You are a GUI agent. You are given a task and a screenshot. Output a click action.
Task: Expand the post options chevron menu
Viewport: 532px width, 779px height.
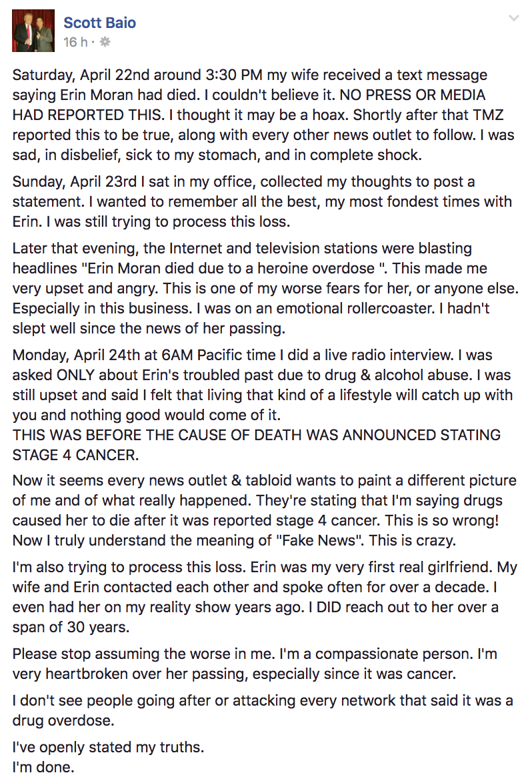[x=514, y=19]
